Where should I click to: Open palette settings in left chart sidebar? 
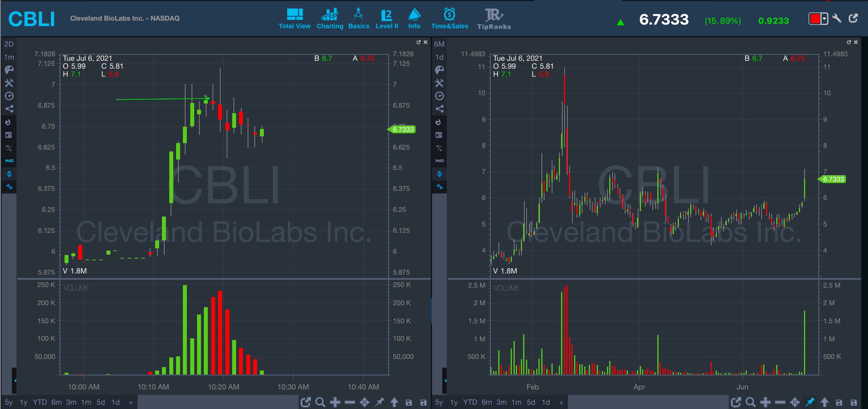pyautogui.click(x=9, y=70)
